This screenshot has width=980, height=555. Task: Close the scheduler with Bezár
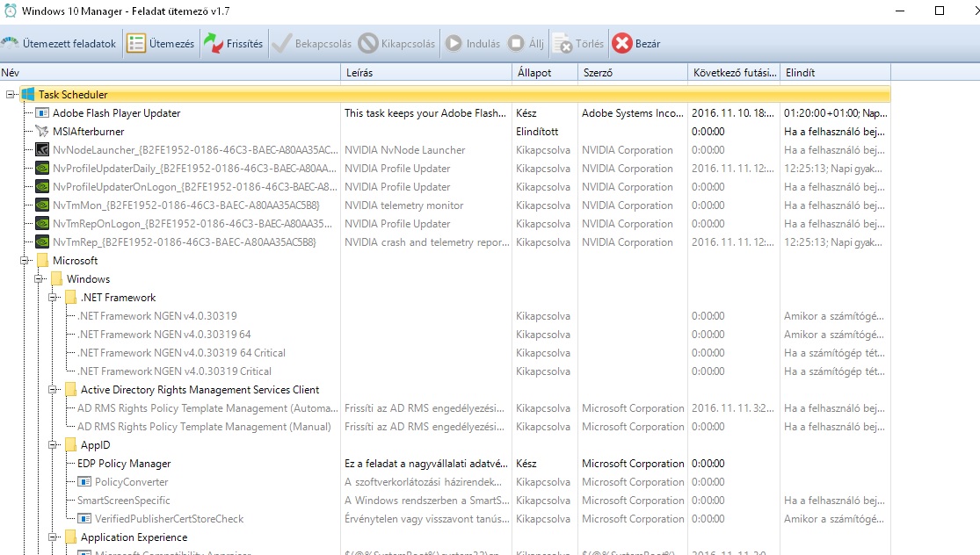(x=635, y=44)
